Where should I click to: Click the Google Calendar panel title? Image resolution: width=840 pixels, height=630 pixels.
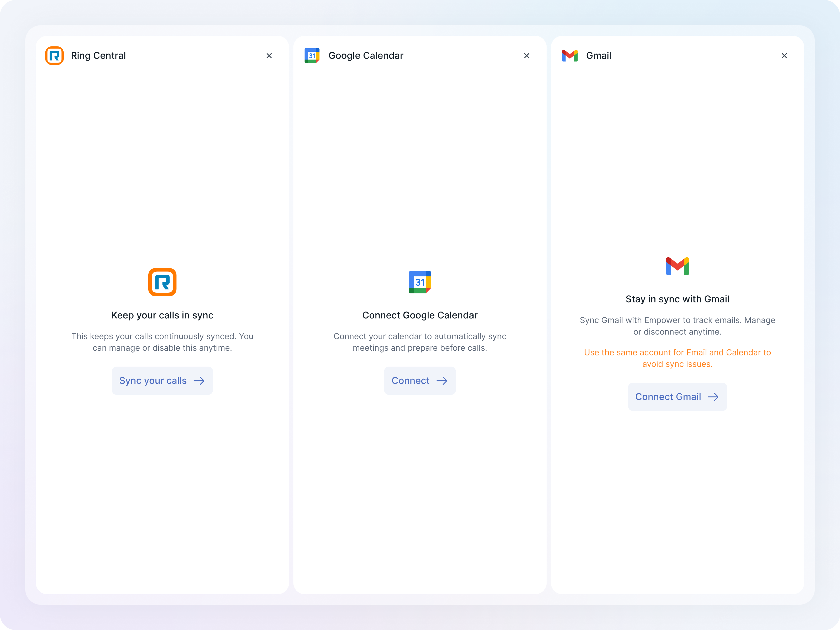(x=366, y=56)
